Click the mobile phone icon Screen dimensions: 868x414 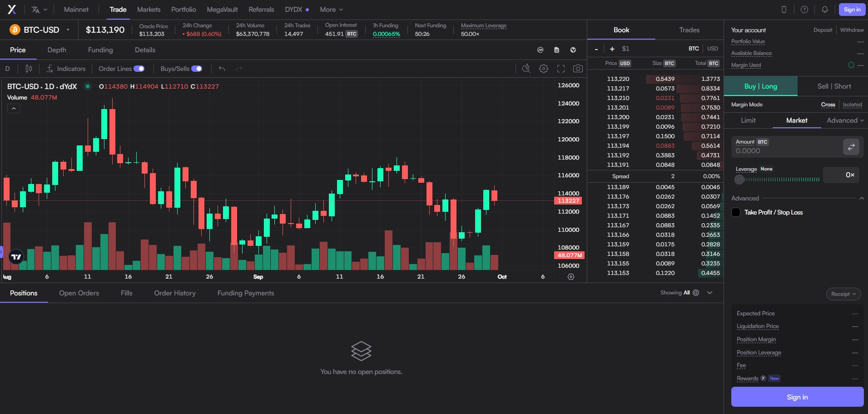click(784, 10)
